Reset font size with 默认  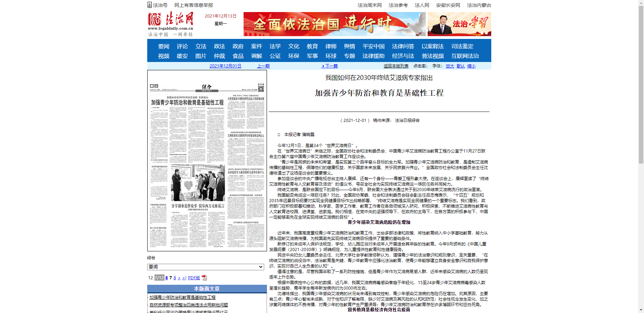(x=461, y=66)
